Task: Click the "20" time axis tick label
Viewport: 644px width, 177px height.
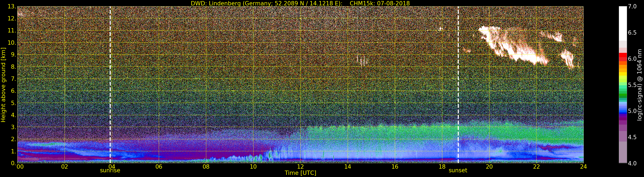Action: coord(489,167)
